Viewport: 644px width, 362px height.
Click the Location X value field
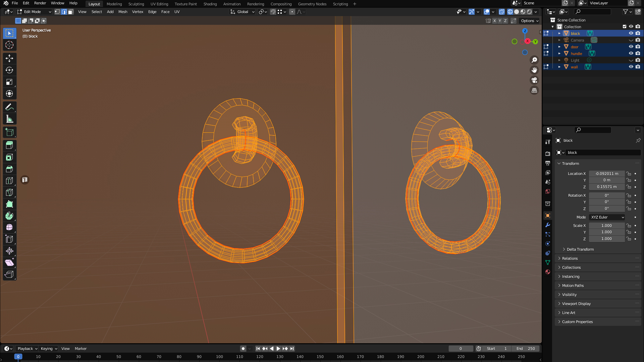pyautogui.click(x=606, y=174)
